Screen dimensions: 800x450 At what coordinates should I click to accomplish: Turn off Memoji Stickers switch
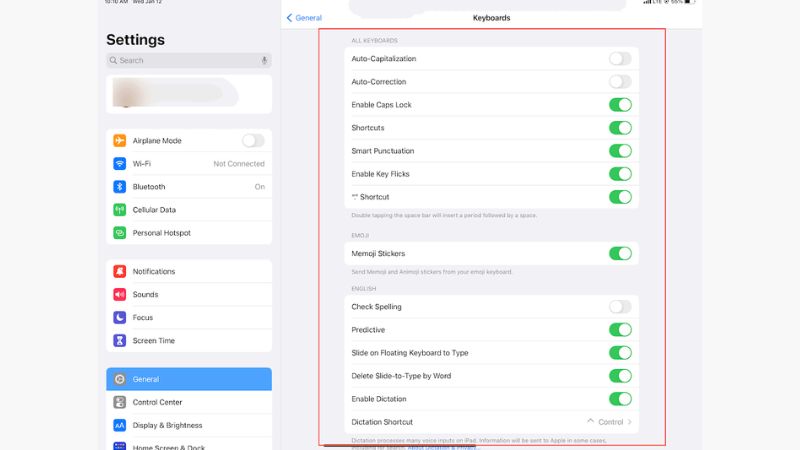pos(620,254)
